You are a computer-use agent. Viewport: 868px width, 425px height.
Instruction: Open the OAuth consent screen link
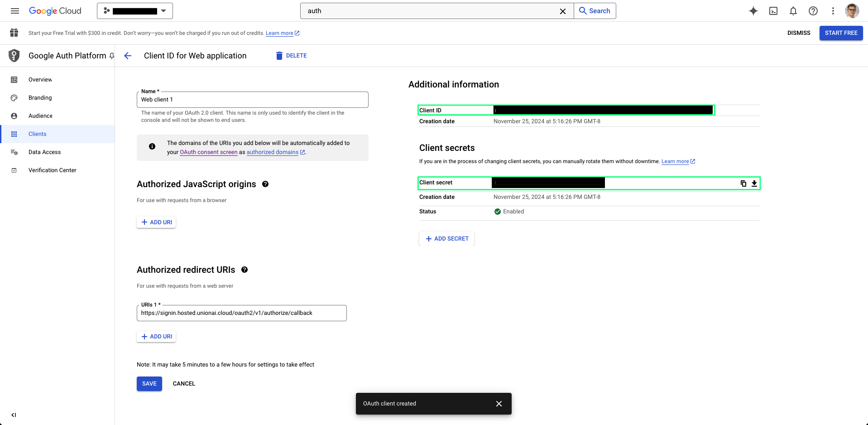[x=208, y=152]
